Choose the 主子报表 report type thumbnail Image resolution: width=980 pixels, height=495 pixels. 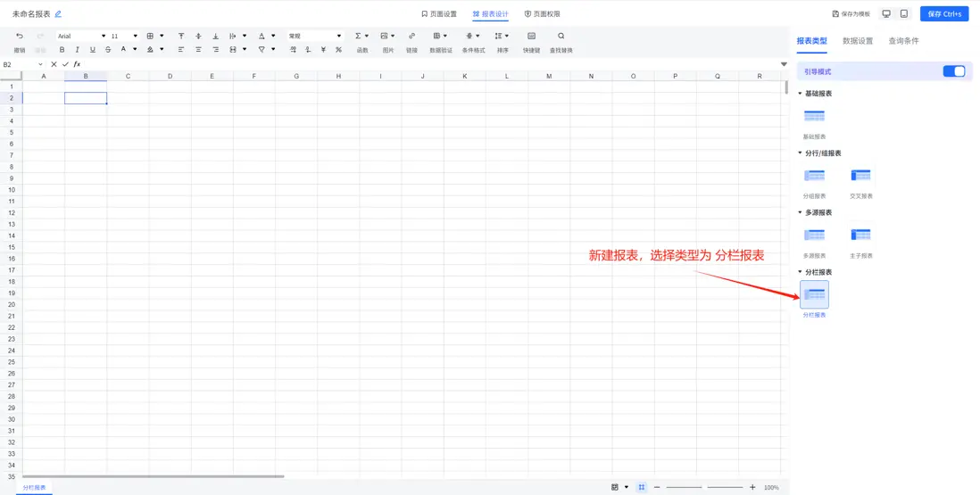point(861,235)
